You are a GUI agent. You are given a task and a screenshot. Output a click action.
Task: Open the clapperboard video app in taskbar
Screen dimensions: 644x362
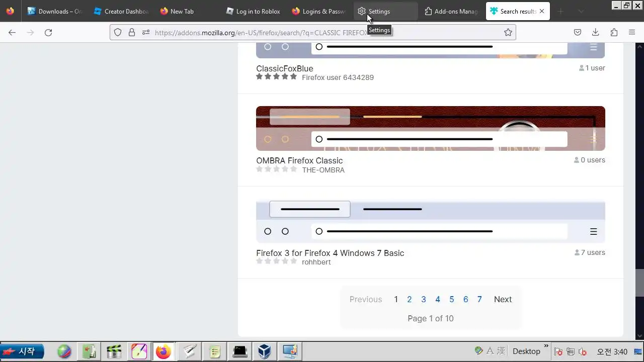pyautogui.click(x=114, y=351)
